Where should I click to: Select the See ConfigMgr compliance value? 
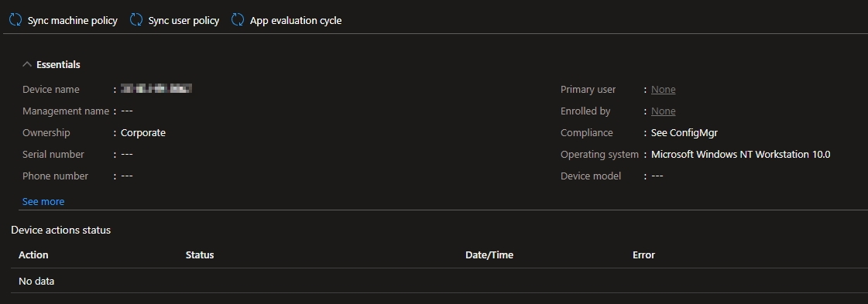(684, 132)
